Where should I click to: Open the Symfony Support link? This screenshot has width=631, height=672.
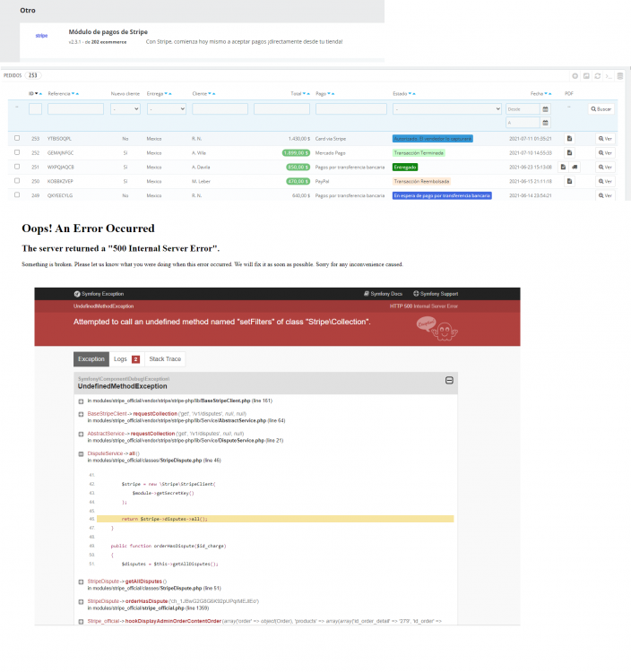(436, 294)
